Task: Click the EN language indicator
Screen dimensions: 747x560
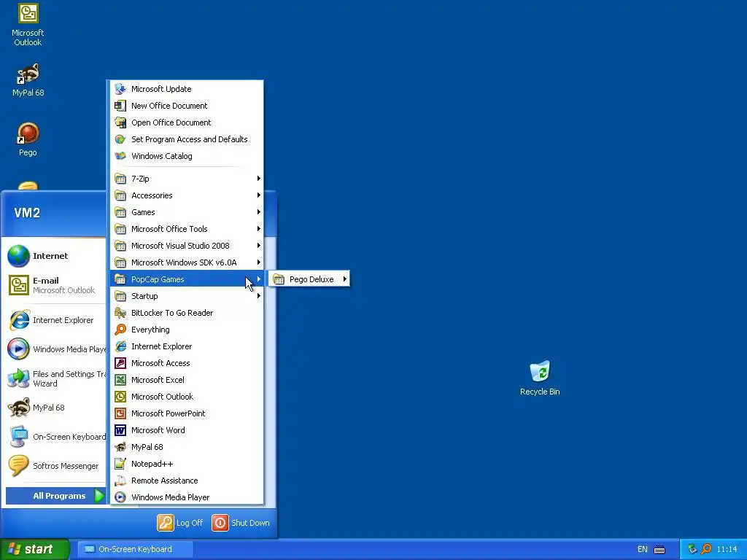Action: tap(642, 549)
